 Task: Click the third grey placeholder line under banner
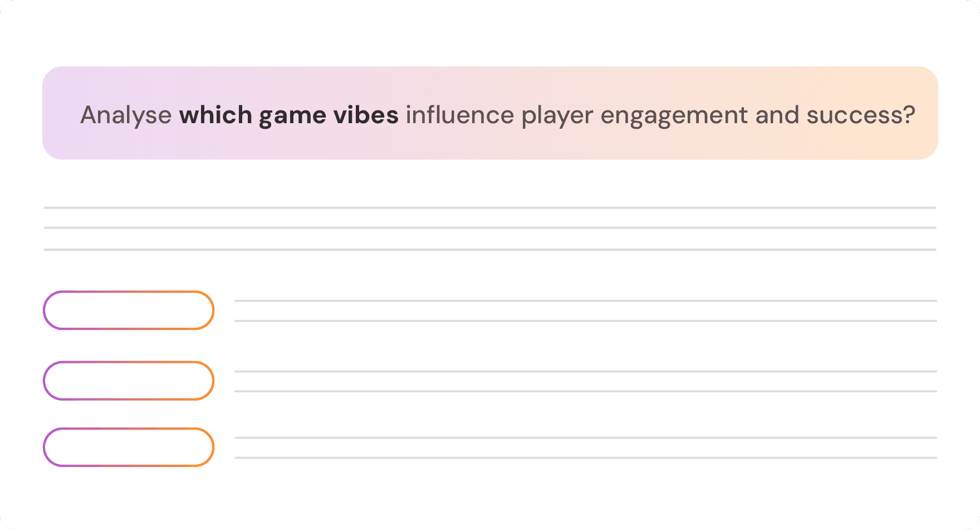tap(490, 249)
